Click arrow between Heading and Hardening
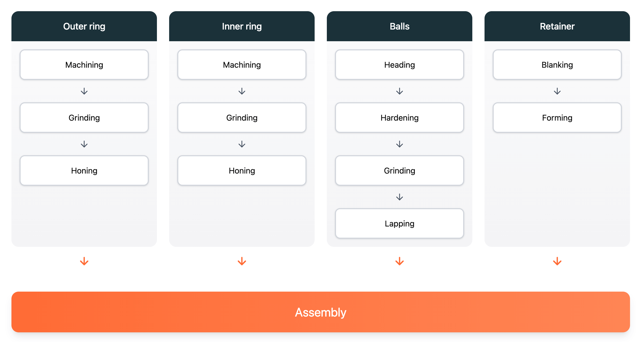 400,91
